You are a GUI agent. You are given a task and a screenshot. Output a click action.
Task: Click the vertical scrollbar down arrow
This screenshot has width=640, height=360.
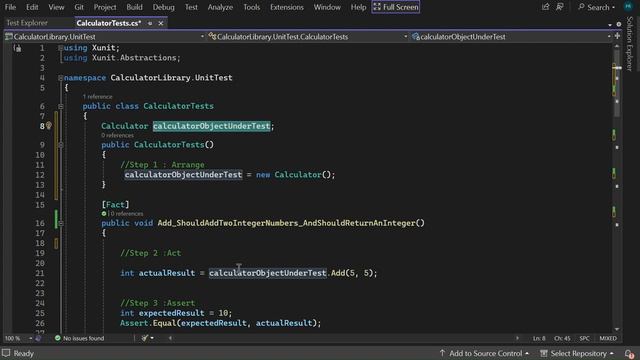pyautogui.click(x=617, y=329)
